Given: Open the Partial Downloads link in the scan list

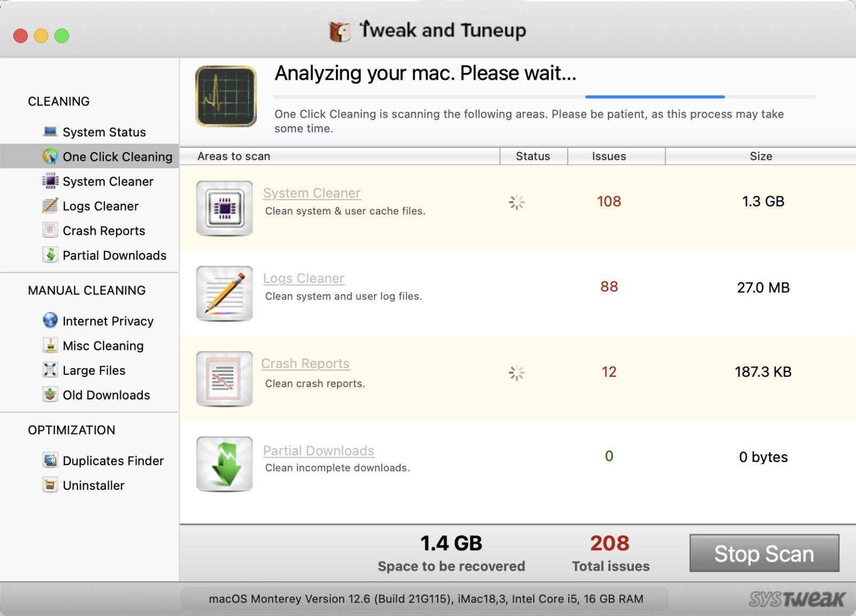Looking at the screenshot, I should (x=318, y=451).
